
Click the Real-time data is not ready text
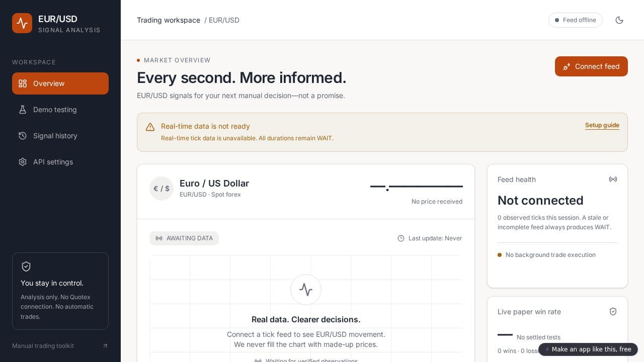coord(205,126)
